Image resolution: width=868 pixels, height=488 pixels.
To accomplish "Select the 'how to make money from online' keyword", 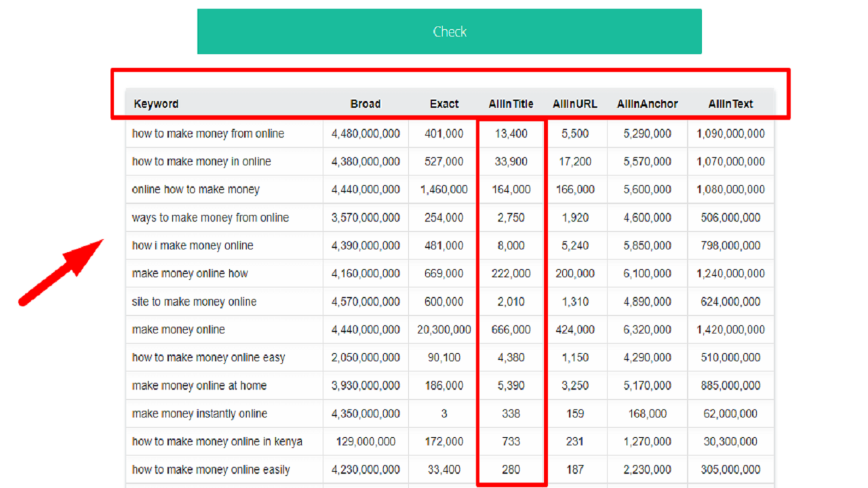I will point(208,134).
